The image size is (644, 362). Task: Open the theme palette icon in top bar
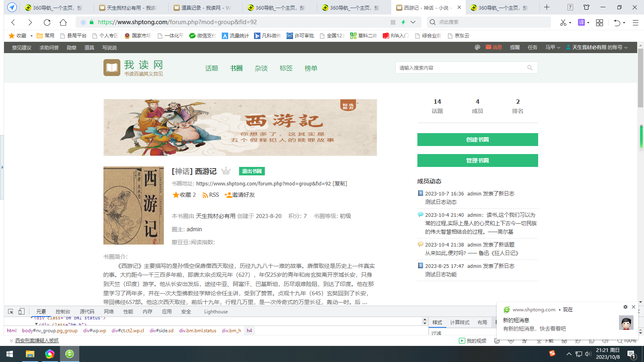click(477, 47)
